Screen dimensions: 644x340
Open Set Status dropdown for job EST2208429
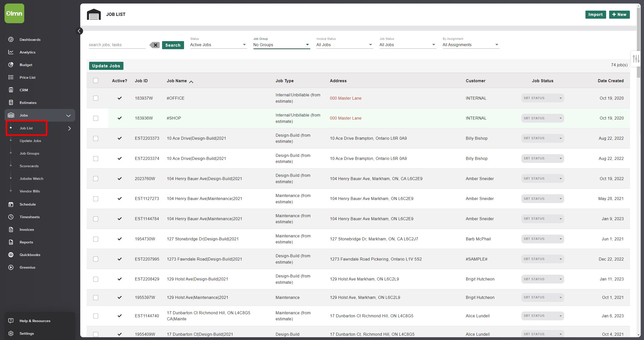point(543,279)
